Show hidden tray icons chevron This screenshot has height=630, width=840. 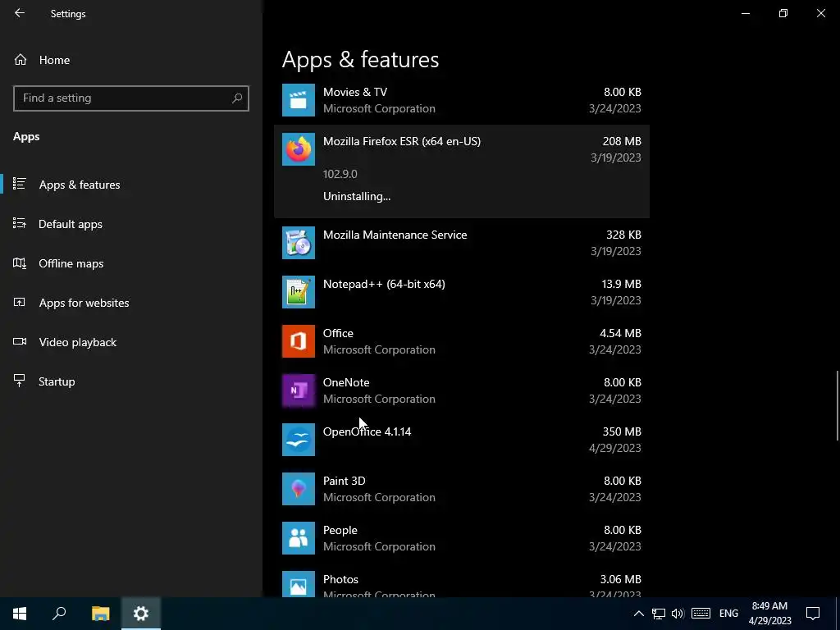click(638, 614)
